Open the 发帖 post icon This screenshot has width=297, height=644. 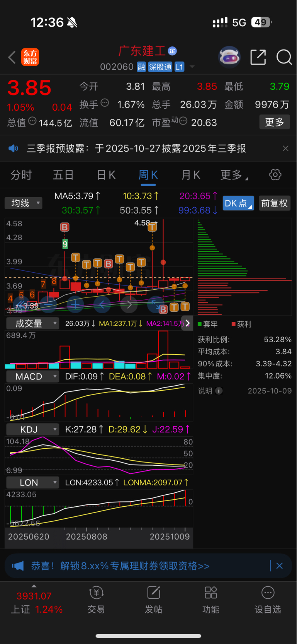pyautogui.click(x=153, y=593)
